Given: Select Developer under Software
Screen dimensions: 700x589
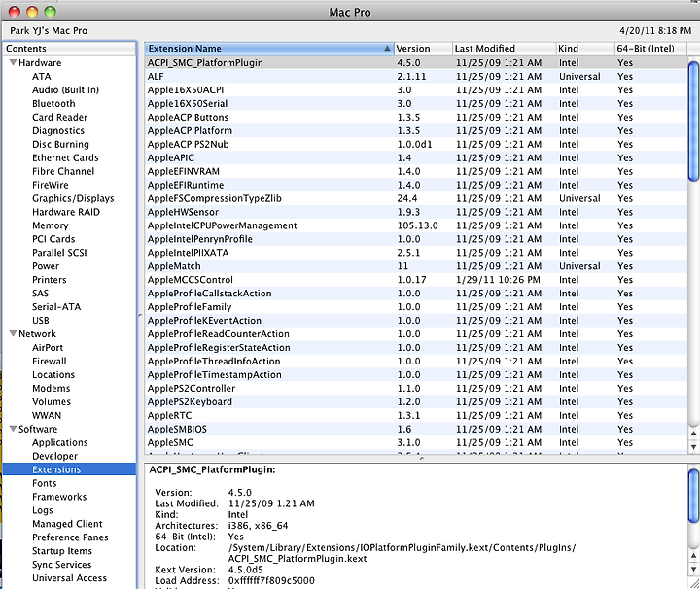Looking at the screenshot, I should pyautogui.click(x=54, y=456).
